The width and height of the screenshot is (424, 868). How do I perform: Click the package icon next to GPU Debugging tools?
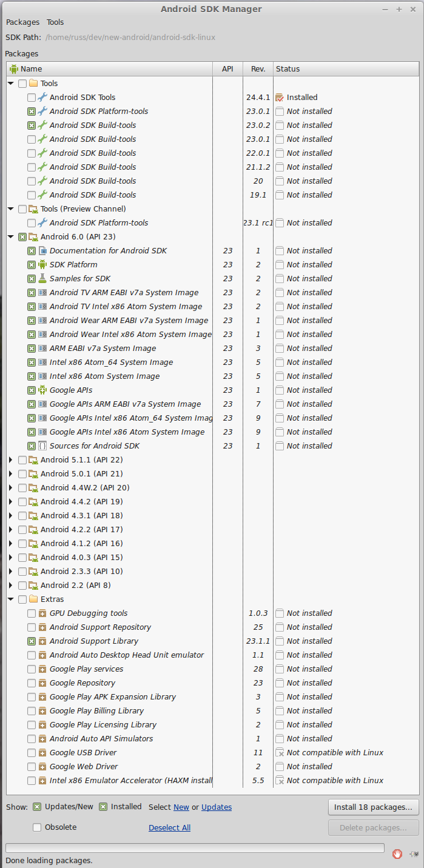click(42, 613)
